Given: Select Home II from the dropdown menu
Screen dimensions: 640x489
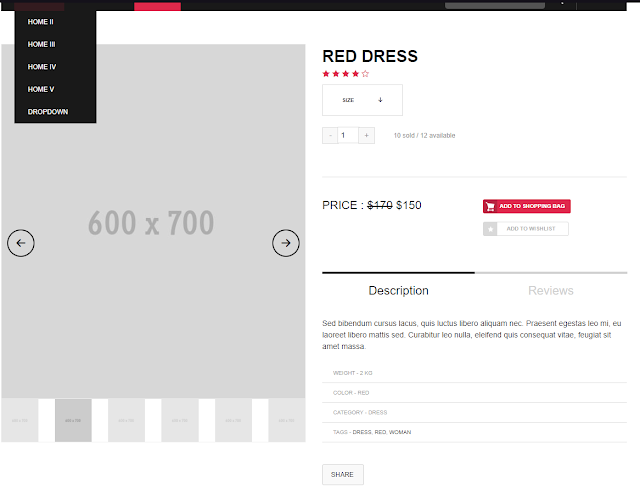Looking at the screenshot, I should coord(41,21).
